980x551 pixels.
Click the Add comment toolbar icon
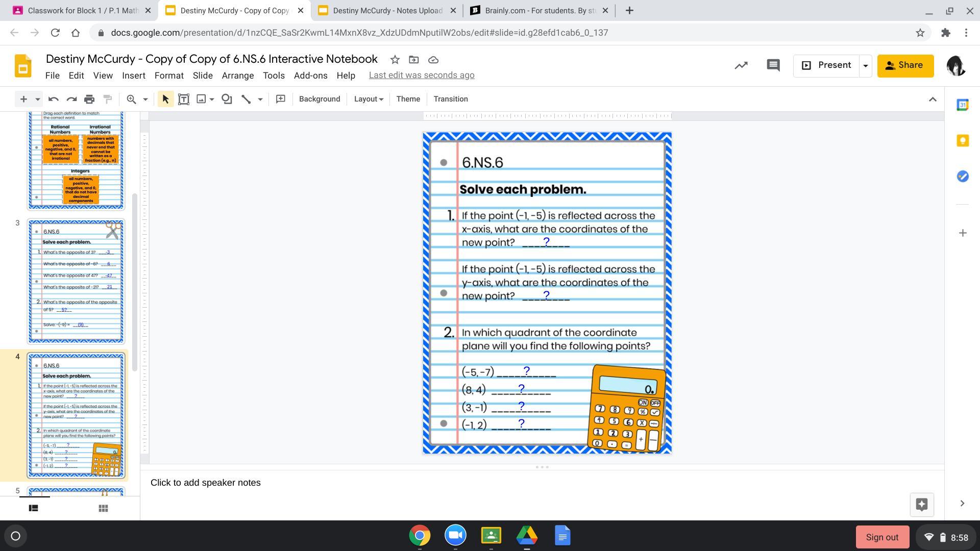[x=280, y=99]
